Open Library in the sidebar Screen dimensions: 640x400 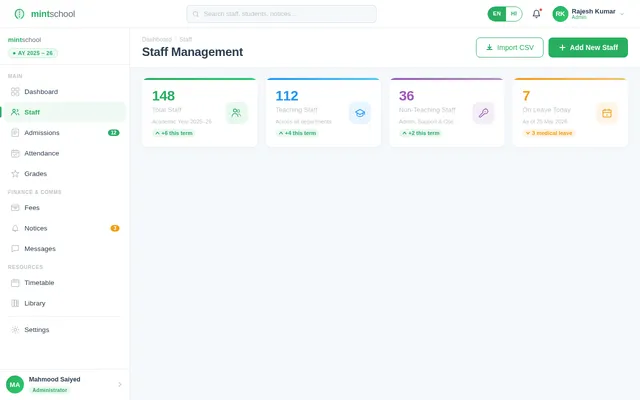pos(35,303)
